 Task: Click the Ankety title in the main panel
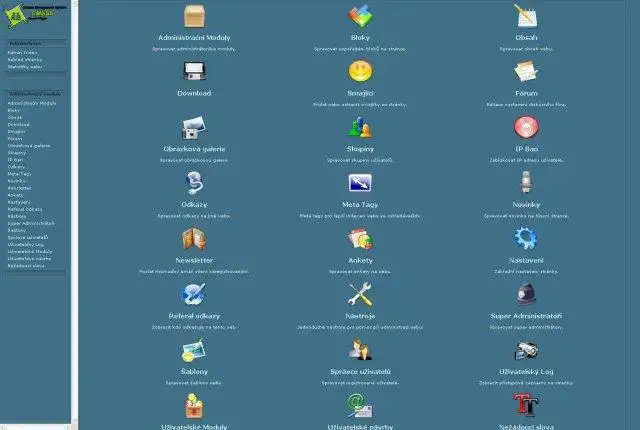360,260
